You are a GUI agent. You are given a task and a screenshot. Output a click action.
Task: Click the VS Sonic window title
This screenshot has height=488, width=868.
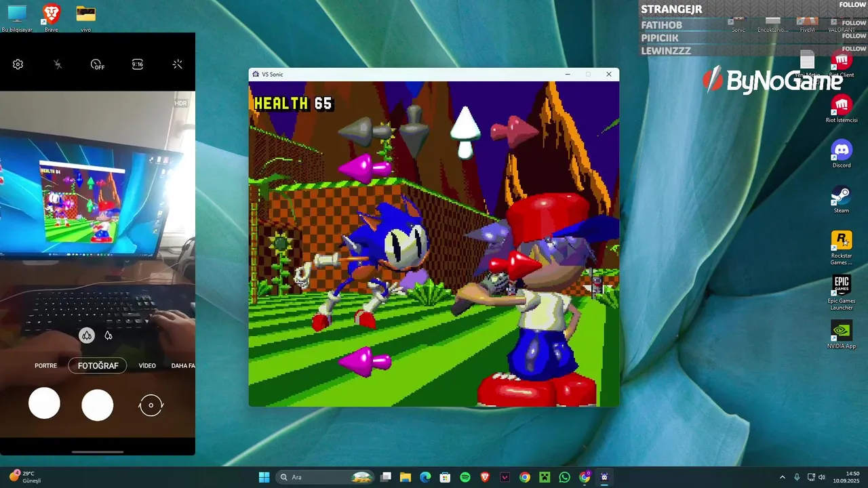pos(273,75)
